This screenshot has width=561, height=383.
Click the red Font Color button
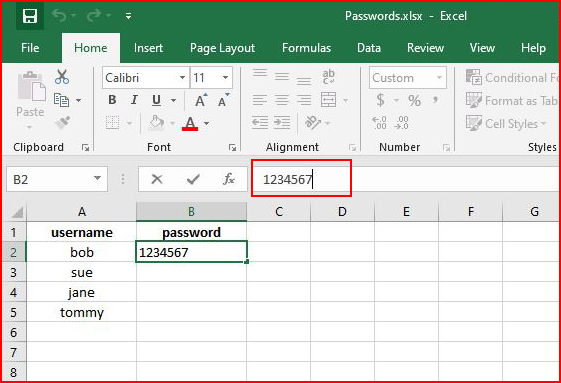click(190, 123)
